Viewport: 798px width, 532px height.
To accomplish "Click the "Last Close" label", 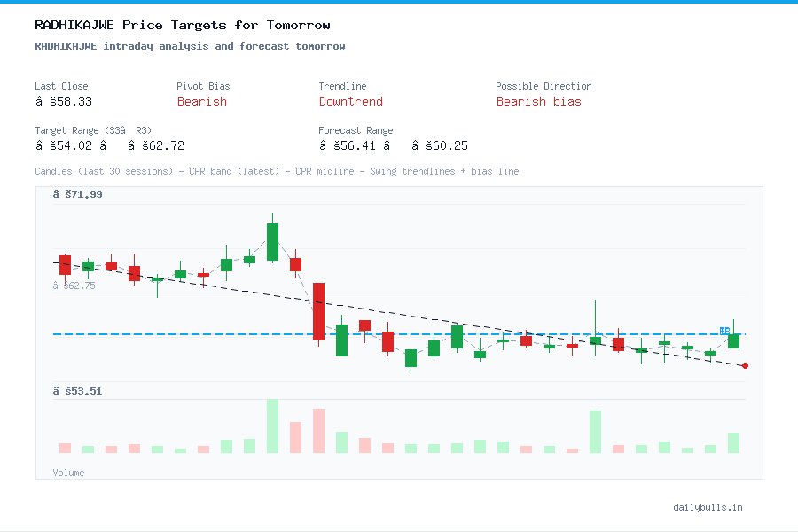I will [61, 86].
